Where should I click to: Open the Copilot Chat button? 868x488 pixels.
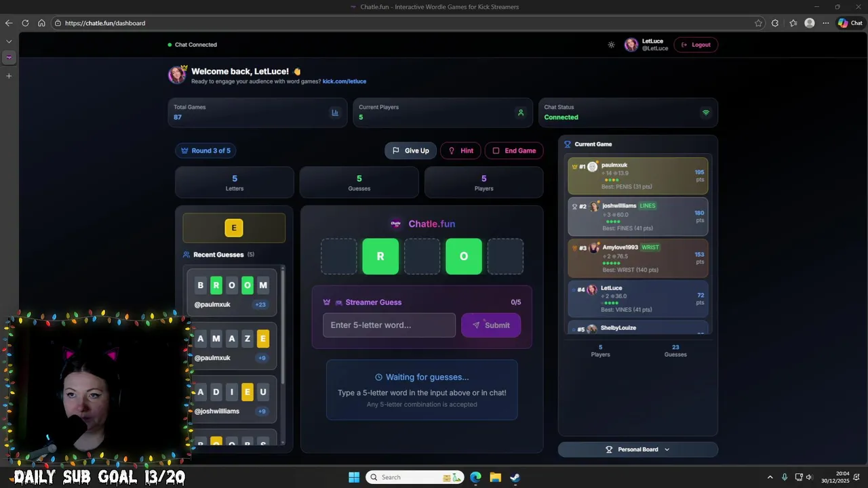[x=850, y=23]
